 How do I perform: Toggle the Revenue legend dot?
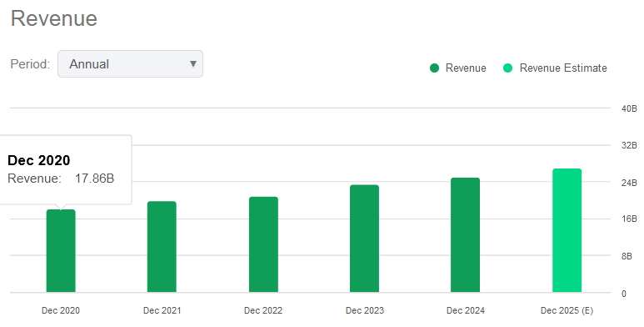point(434,68)
